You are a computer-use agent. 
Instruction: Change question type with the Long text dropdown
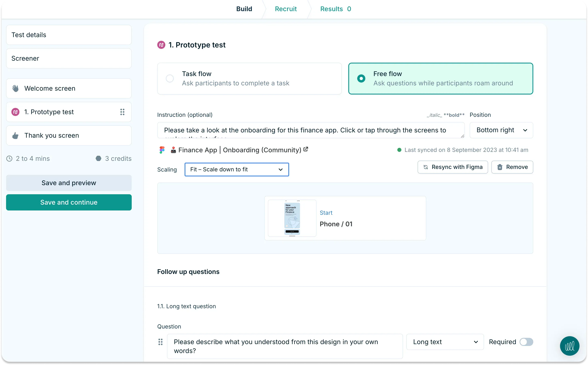click(x=445, y=342)
